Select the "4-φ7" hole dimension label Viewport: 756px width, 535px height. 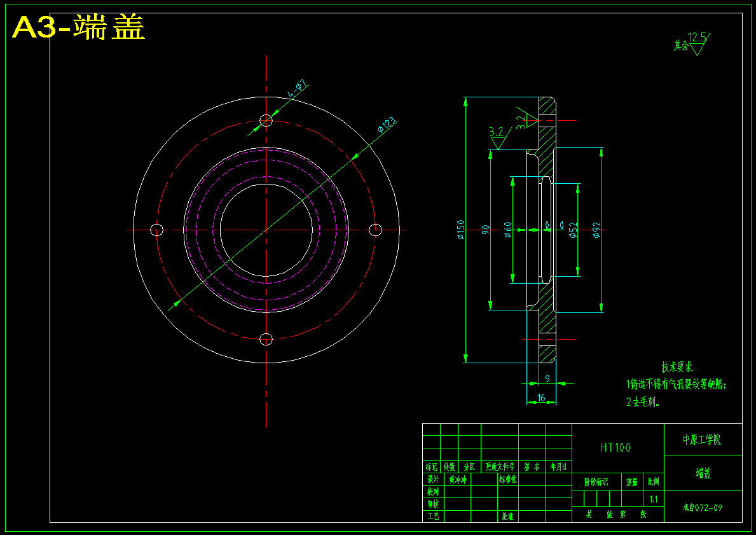coord(298,88)
